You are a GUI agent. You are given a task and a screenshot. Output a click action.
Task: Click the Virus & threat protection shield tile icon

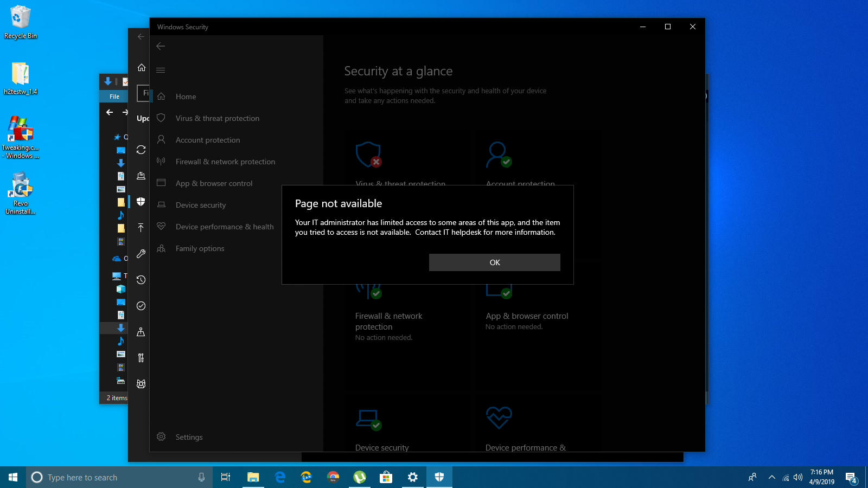pos(369,155)
